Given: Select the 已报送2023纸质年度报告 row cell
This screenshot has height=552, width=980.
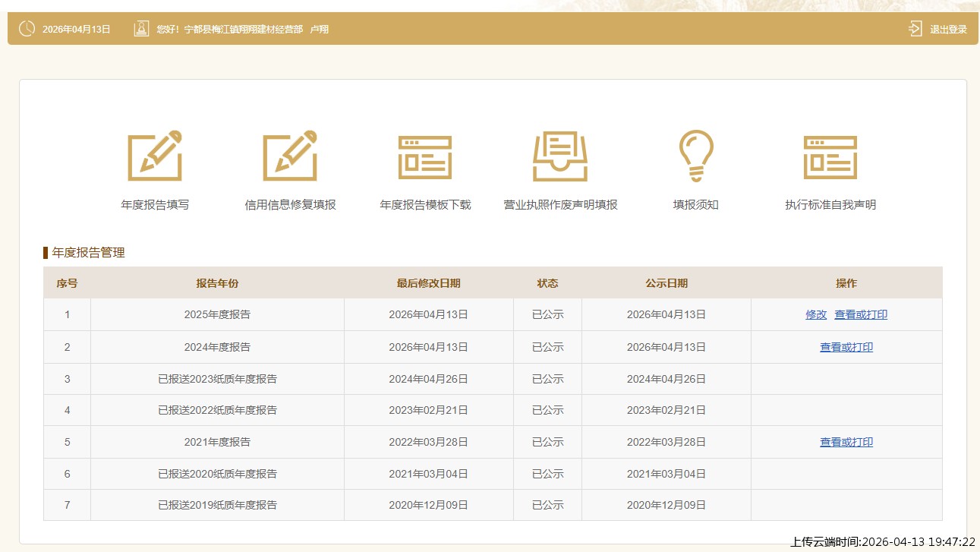Looking at the screenshot, I should 217,379.
